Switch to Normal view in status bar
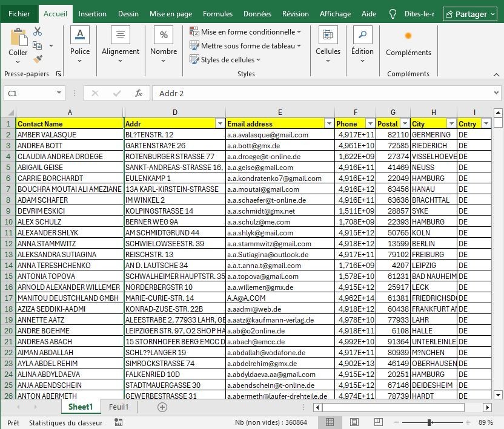Image resolution: width=504 pixels, height=429 pixels. click(x=330, y=422)
